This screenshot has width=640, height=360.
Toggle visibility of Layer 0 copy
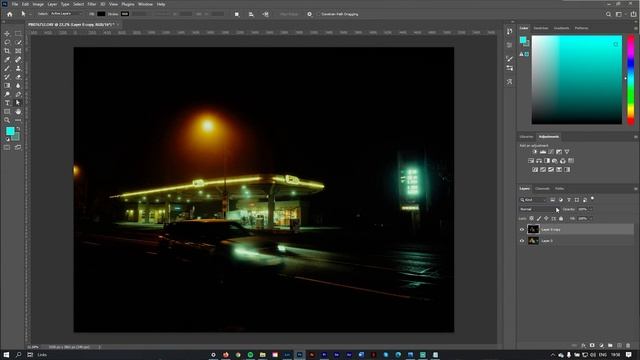coord(522,230)
